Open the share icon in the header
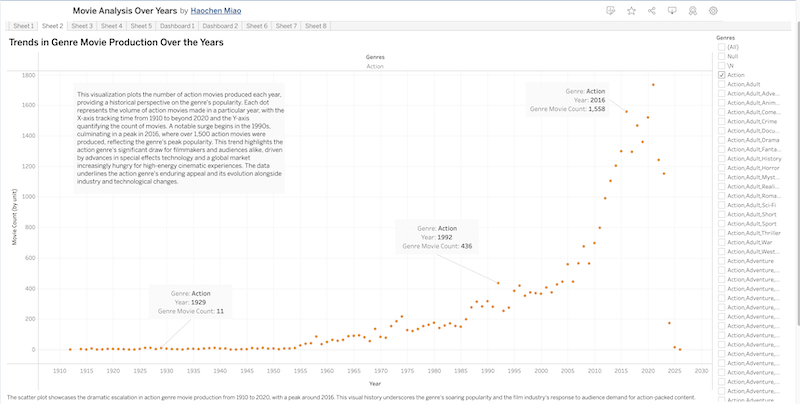This screenshot has height=404, width=800. click(652, 10)
